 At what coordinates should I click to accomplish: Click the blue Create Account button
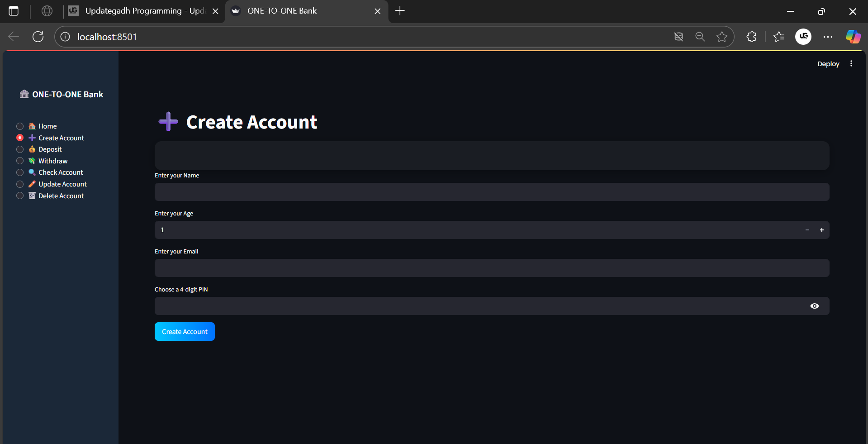pos(185,332)
